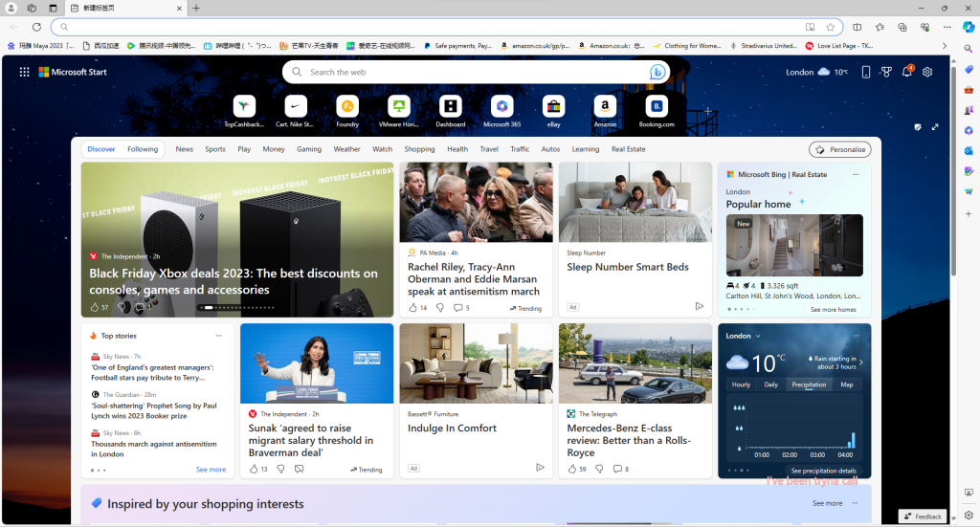Open the News category tab
Screen dimensions: 980x527
(185, 149)
